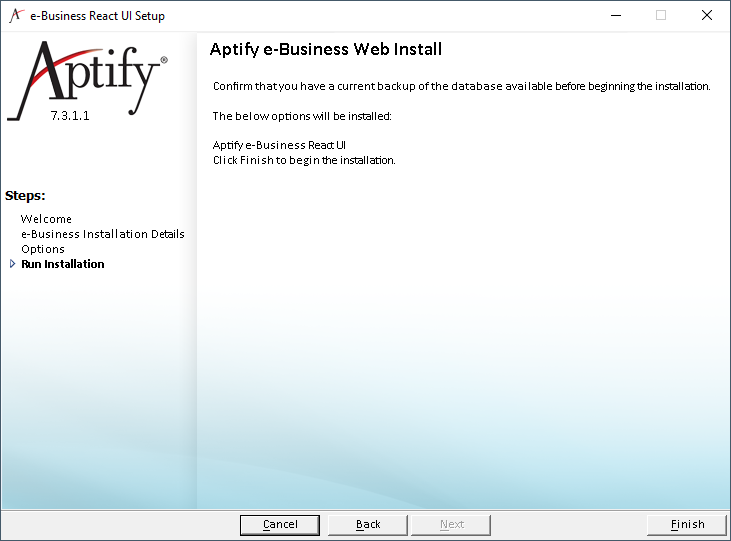Click the Steps: heading
Viewport: 731px width, 541px height.
point(25,195)
